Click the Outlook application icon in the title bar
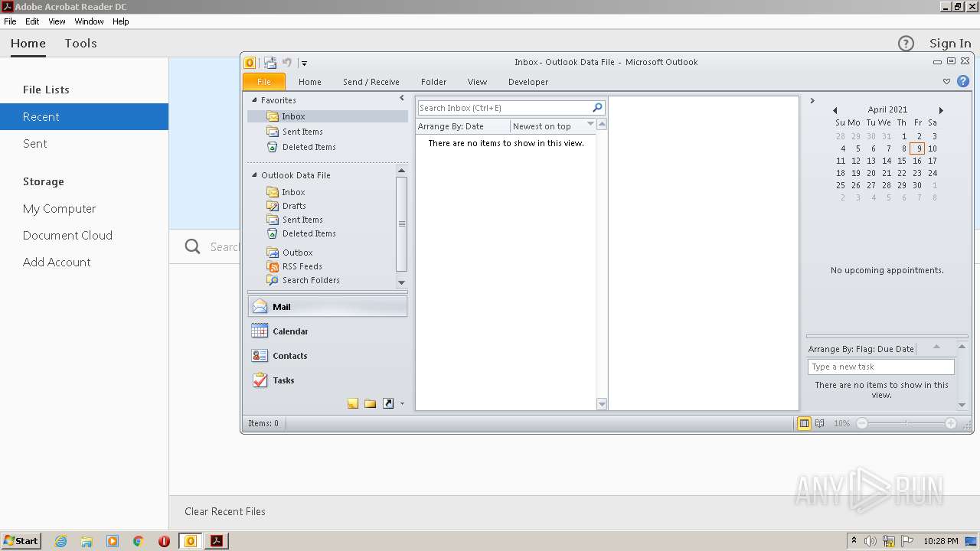Screen dimensions: 980x551 point(250,63)
